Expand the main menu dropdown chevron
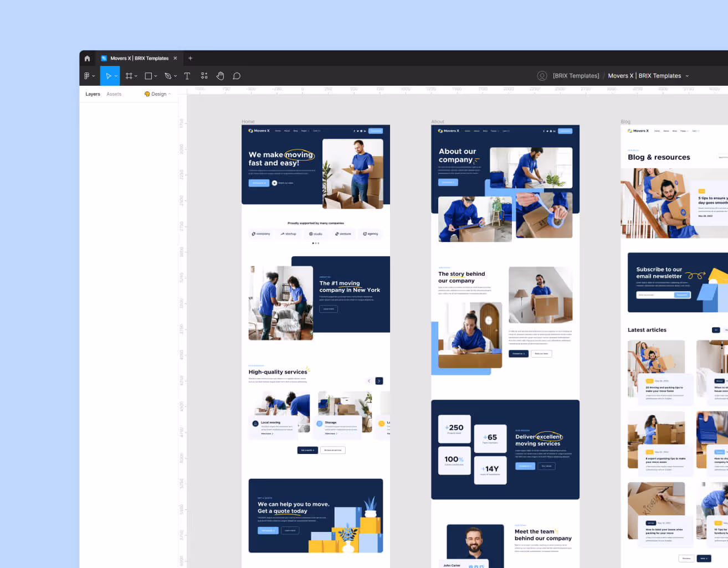This screenshot has height=568, width=728. coord(93,76)
